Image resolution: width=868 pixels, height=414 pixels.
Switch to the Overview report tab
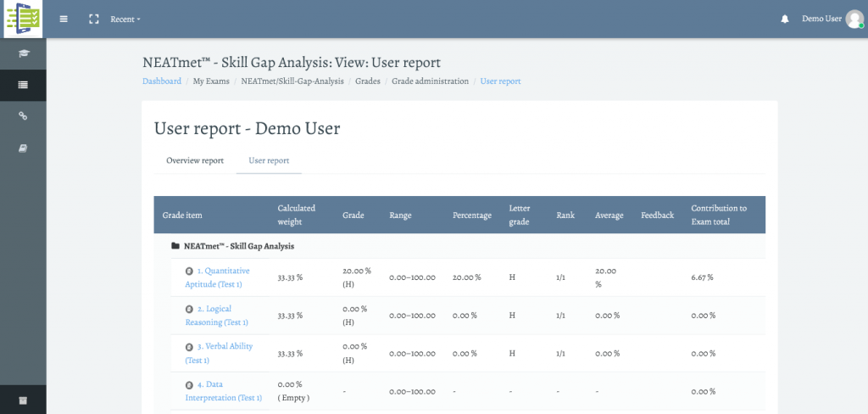(195, 160)
